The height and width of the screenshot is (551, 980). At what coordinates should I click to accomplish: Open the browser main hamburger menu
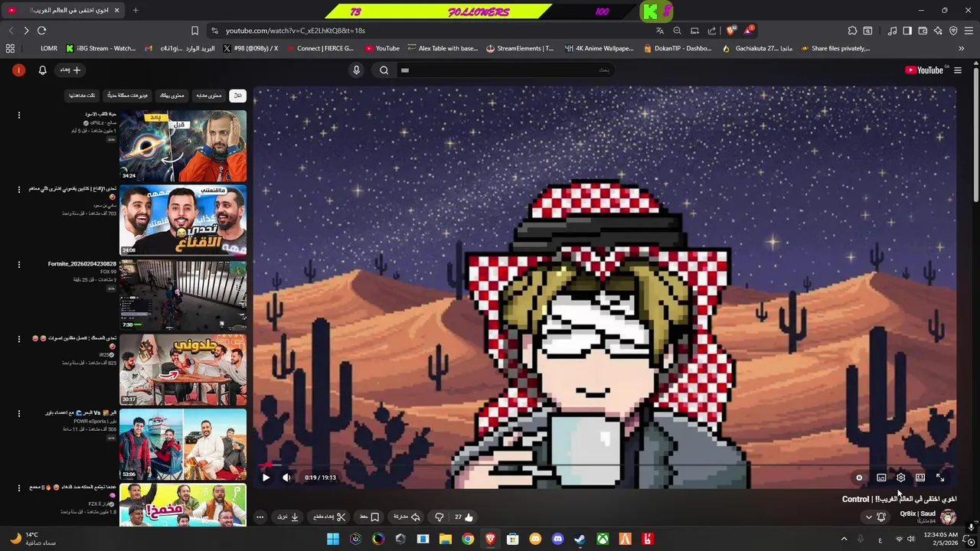coord(969,31)
